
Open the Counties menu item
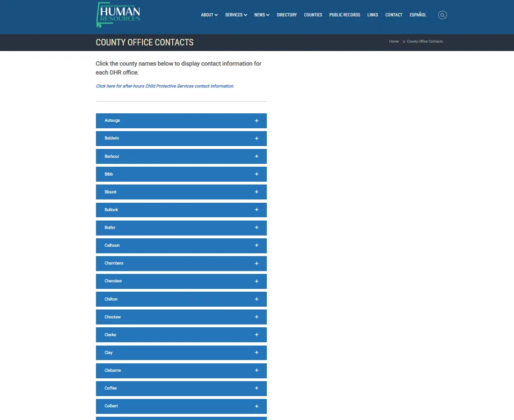(313, 15)
